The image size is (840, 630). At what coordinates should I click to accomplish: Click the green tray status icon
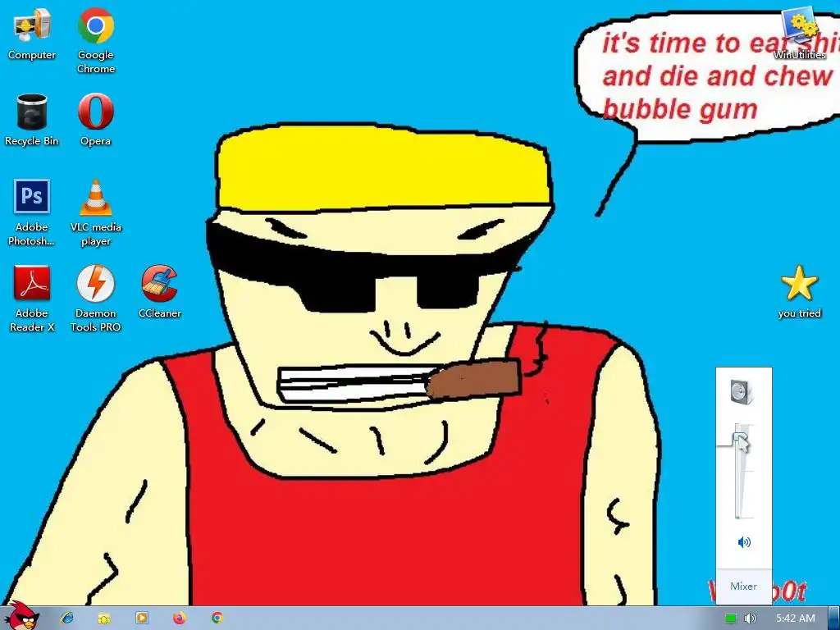coord(730,619)
